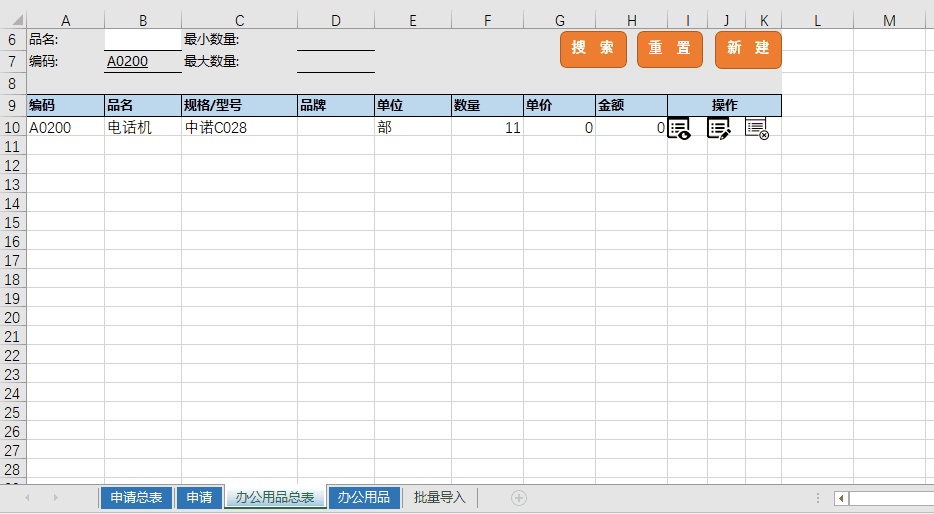Click the 最小数量 input field

(335, 40)
